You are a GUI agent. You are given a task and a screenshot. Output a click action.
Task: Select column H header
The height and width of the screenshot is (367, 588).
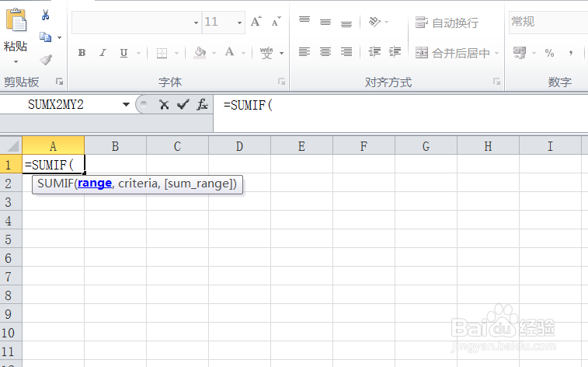tap(488, 145)
